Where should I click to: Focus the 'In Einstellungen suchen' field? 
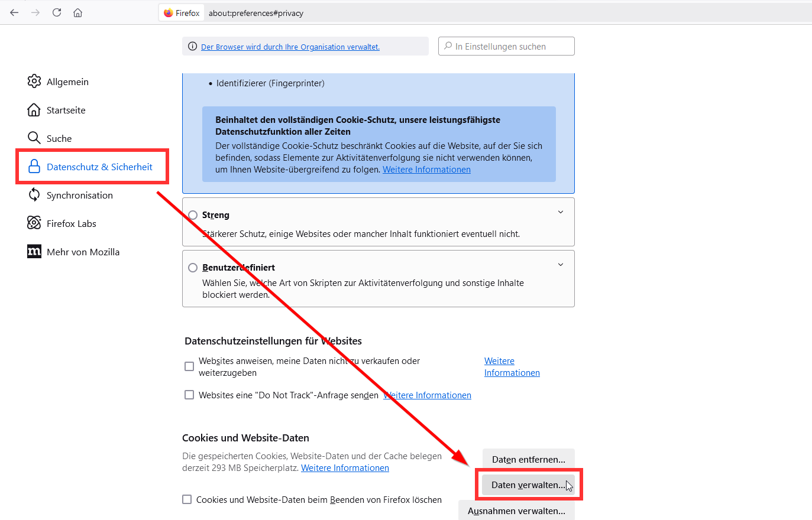click(x=506, y=46)
